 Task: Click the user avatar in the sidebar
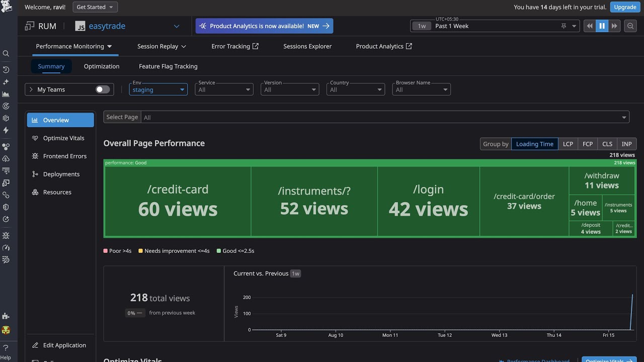point(6,330)
